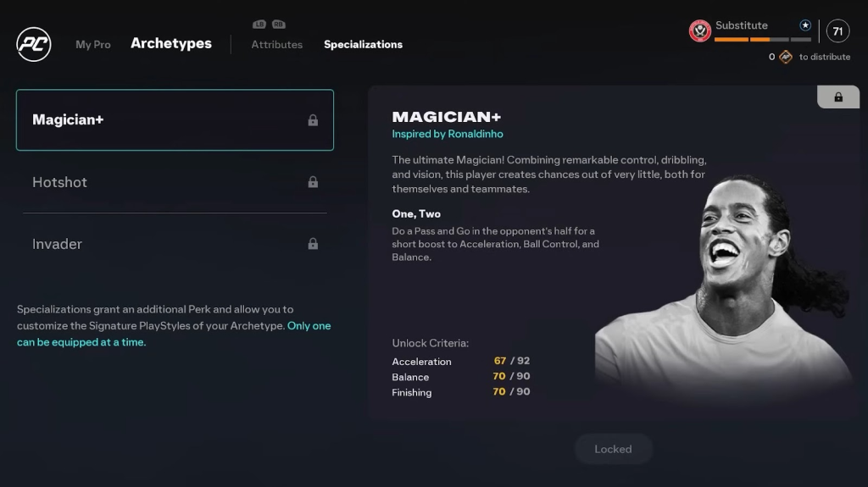Click the Substitute level progress bar

point(763,39)
